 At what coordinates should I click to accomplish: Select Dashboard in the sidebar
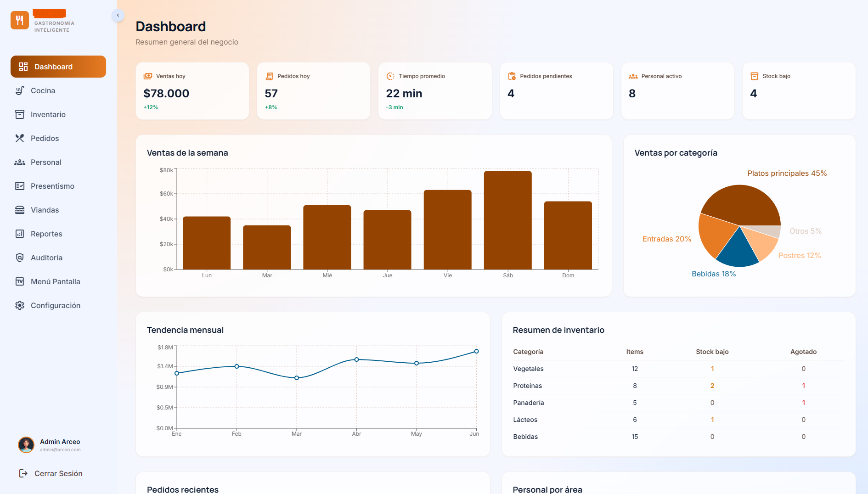(58, 67)
